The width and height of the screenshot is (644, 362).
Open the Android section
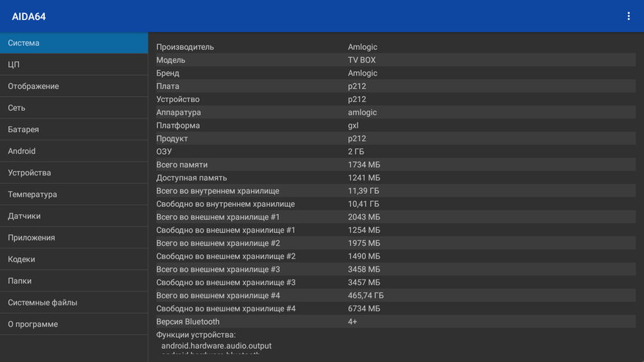point(74,151)
